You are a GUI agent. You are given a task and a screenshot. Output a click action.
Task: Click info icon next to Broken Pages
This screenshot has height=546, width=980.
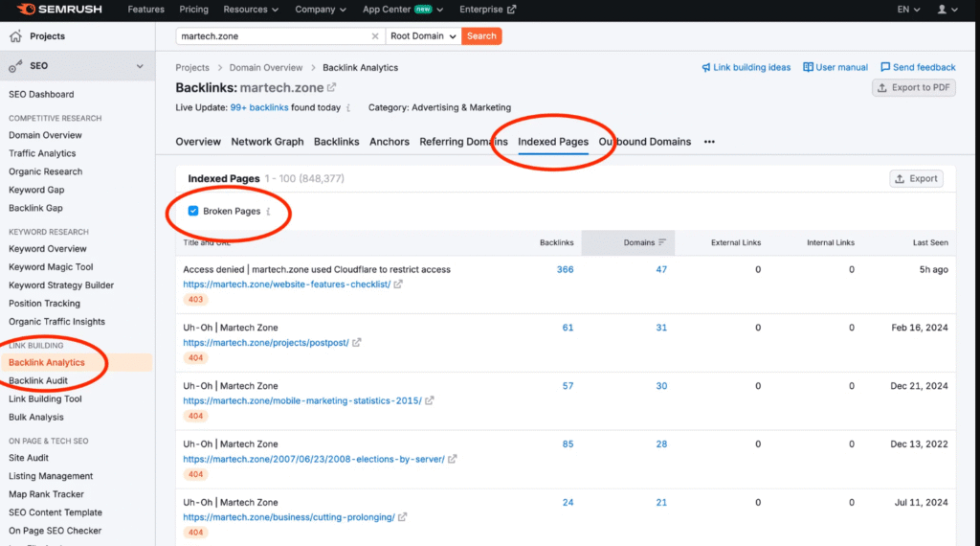click(268, 212)
